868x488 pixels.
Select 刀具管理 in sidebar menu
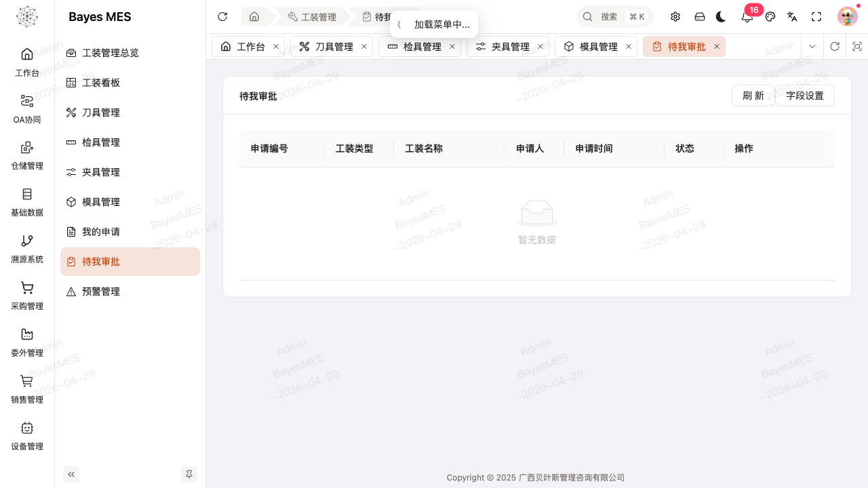(x=130, y=113)
